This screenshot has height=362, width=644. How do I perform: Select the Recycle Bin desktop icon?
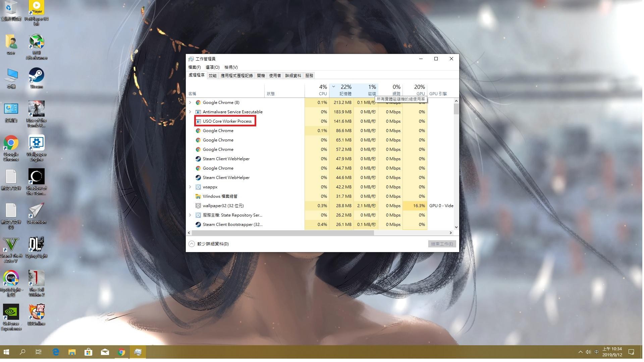tap(11, 10)
